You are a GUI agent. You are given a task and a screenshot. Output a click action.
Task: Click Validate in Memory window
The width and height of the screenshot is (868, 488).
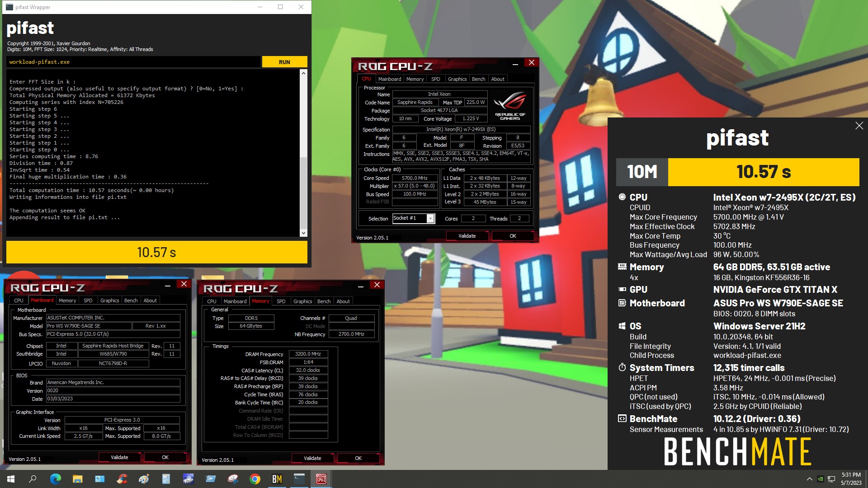tap(312, 458)
